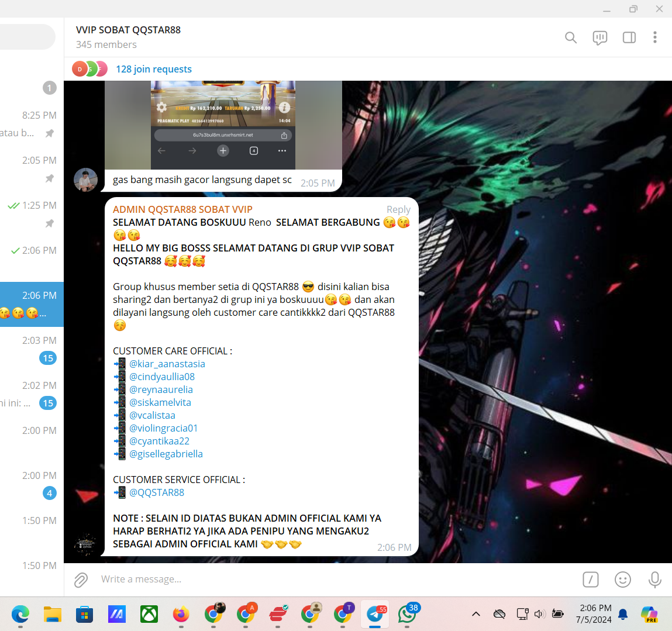Open the Copilot PRE icon in taskbar
Viewport: 672px width, 631px height.
click(649, 614)
